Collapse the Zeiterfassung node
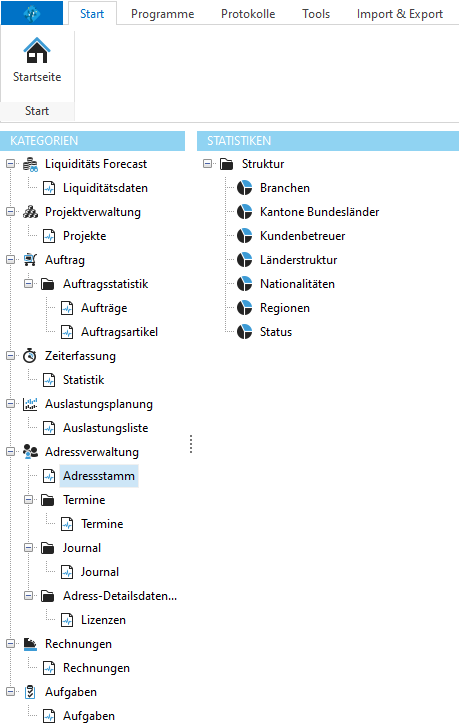 pyautogui.click(x=10, y=356)
